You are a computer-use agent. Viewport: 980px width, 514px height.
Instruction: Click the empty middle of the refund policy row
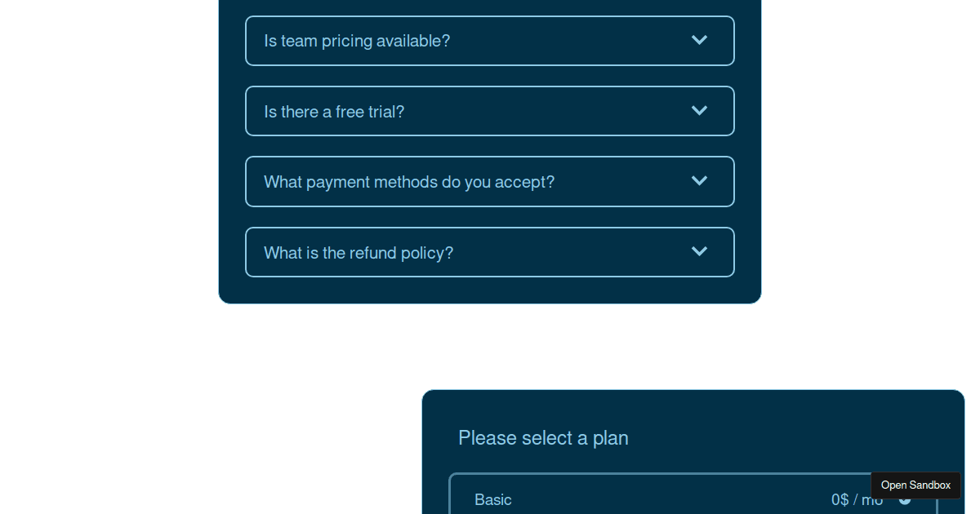(572, 252)
